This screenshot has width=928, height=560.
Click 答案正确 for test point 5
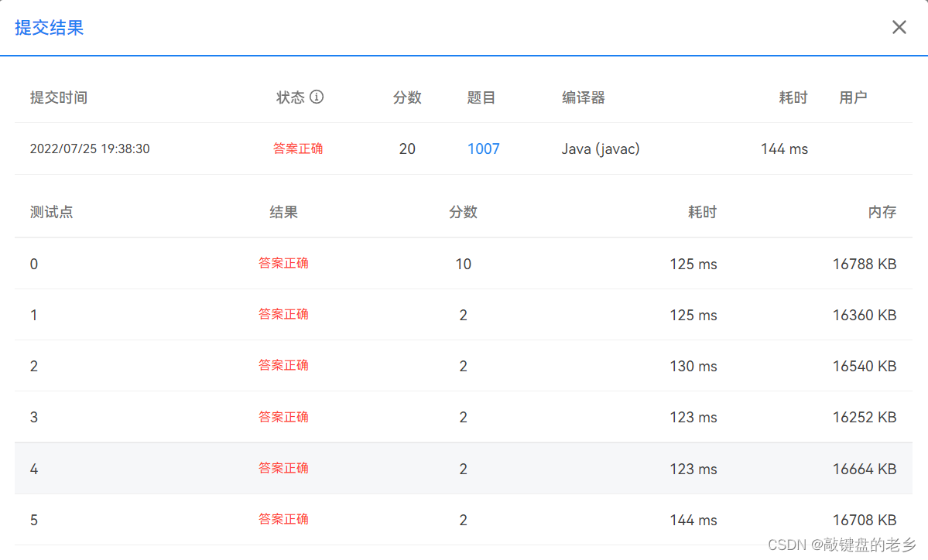tap(283, 519)
